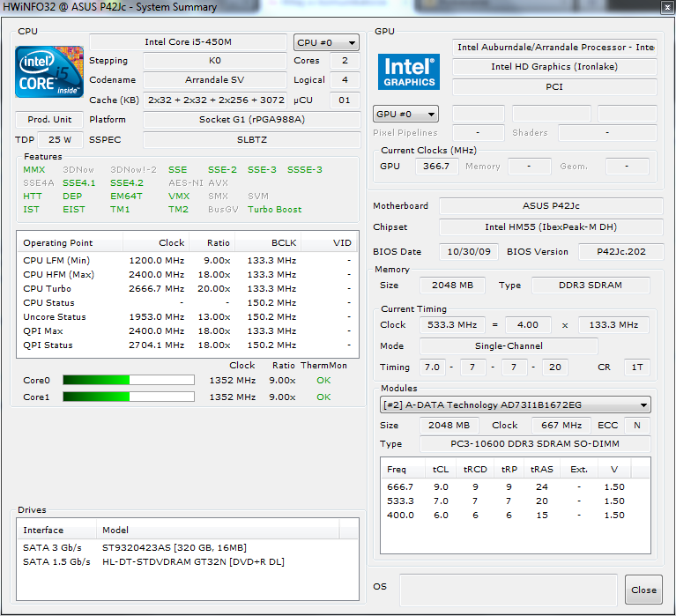Click the Model column header in Drives
The image size is (676, 616).
coord(218,530)
